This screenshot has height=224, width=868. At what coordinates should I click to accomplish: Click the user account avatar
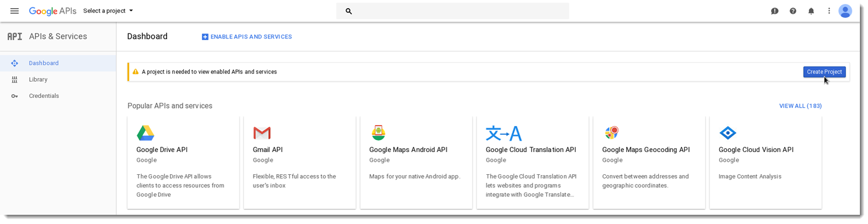[x=845, y=11]
